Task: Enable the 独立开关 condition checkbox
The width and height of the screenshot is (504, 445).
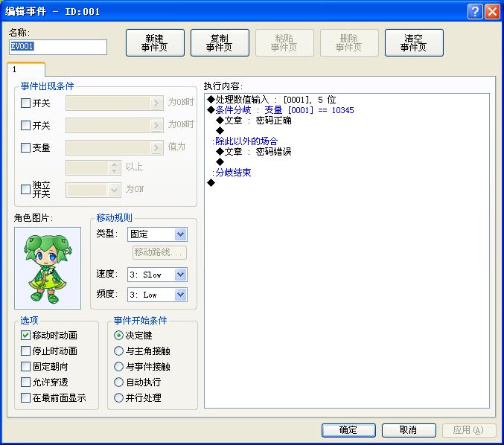Action: 25,189
